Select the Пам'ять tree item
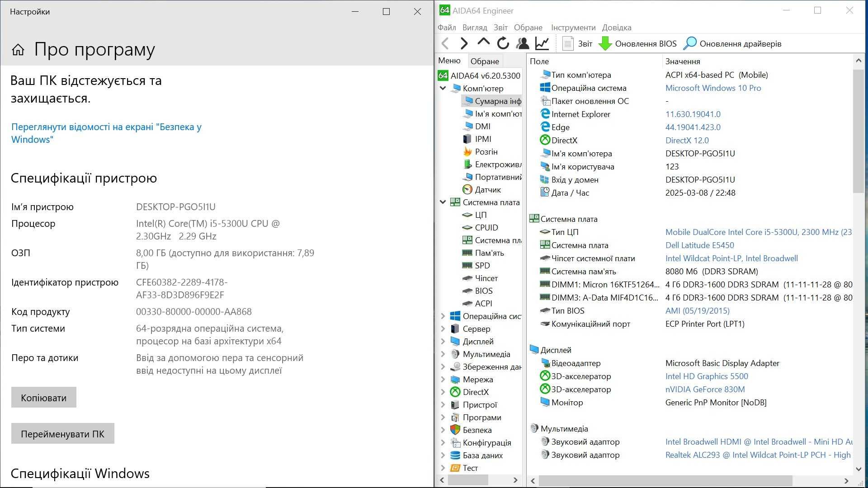The image size is (868, 488). 483,253
